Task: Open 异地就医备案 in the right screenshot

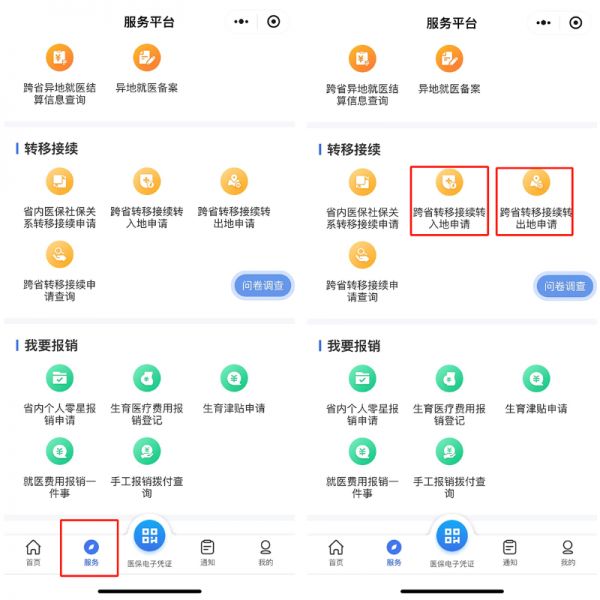Action: 449,70
